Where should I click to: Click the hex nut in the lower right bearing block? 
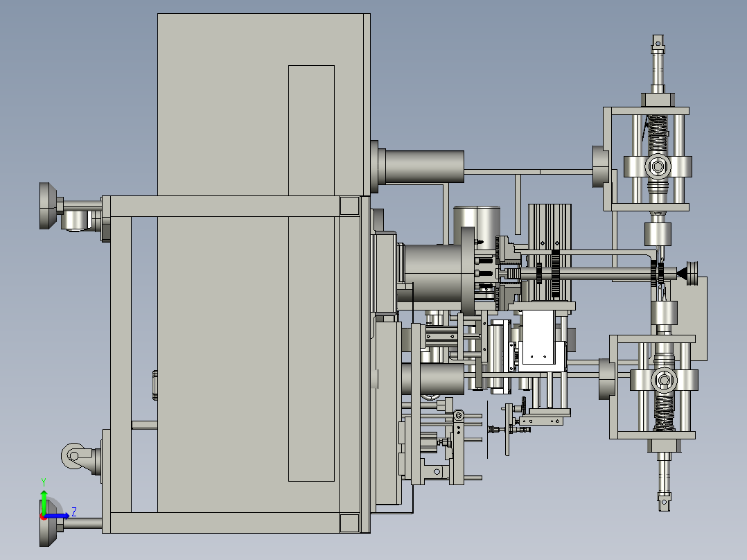point(664,380)
